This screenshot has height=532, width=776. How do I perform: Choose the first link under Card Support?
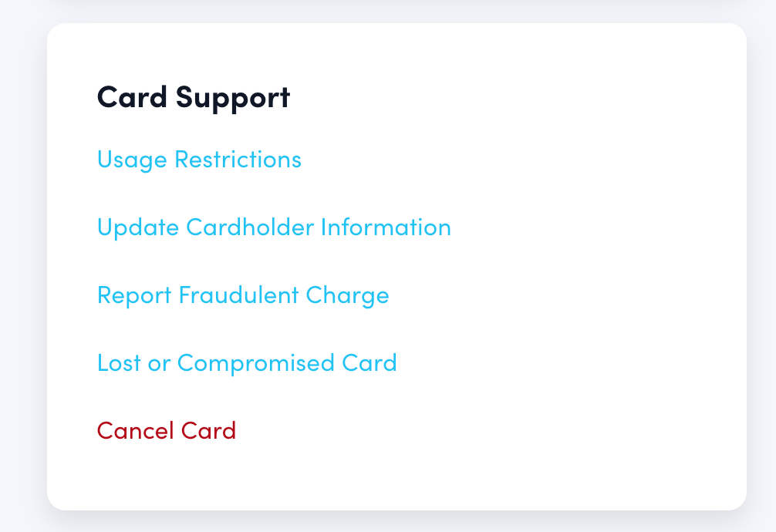pyautogui.click(x=199, y=160)
